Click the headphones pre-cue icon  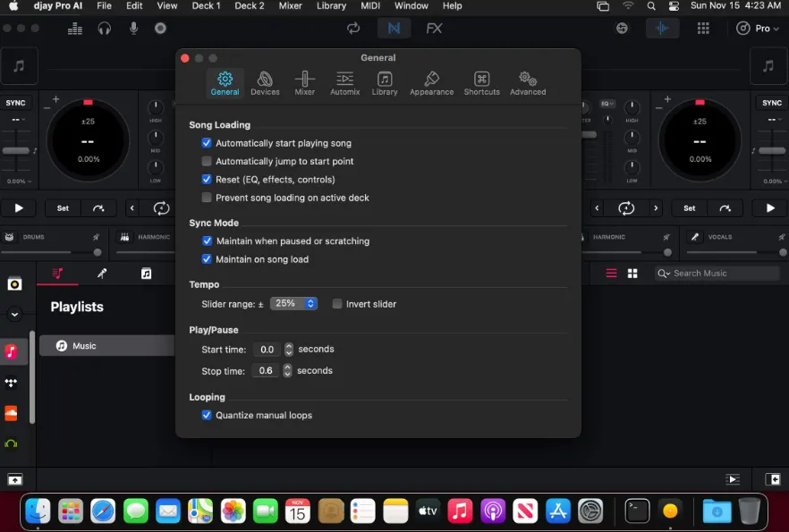pyautogui.click(x=104, y=29)
